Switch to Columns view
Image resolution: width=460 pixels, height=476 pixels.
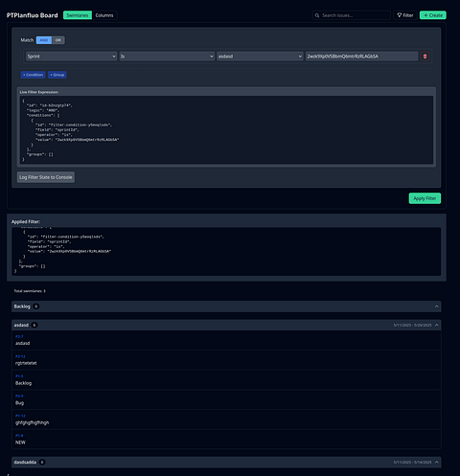(x=104, y=15)
